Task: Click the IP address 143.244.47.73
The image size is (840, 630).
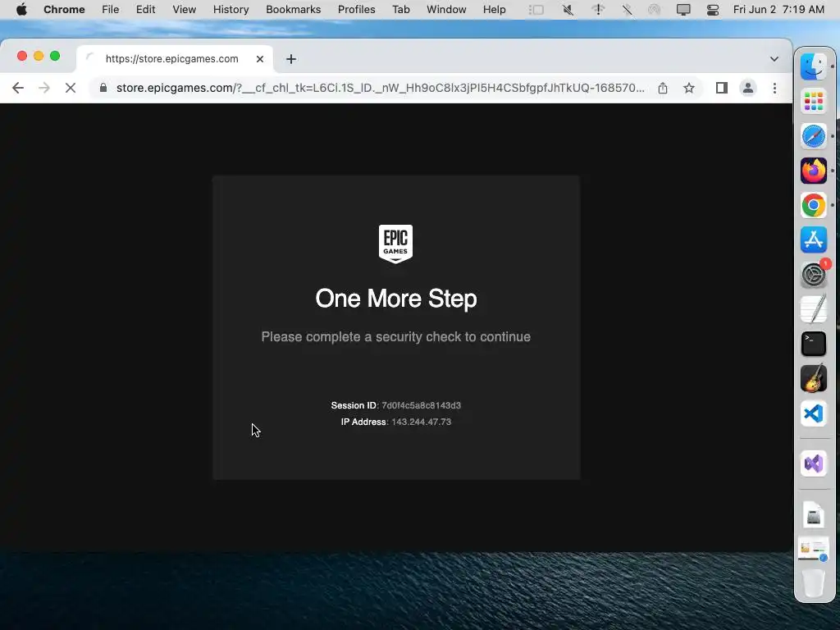Action: pos(421,422)
